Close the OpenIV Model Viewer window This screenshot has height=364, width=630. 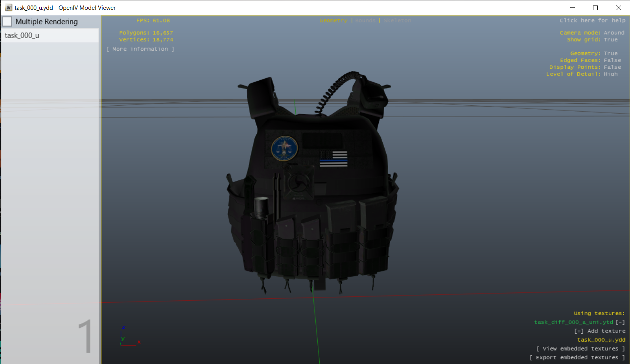[x=618, y=8]
